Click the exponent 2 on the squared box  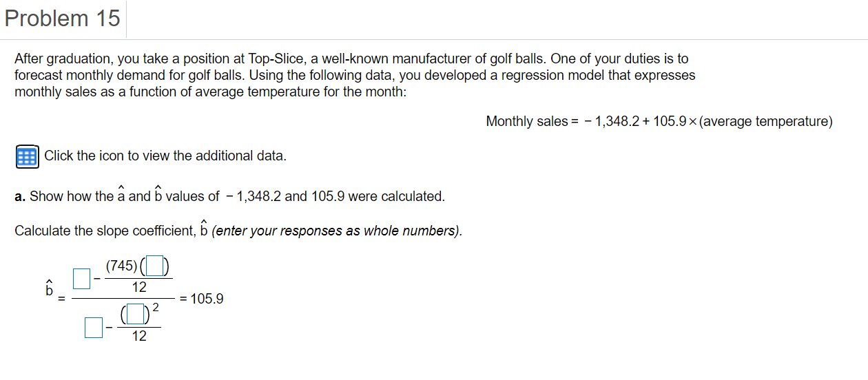[156, 308]
